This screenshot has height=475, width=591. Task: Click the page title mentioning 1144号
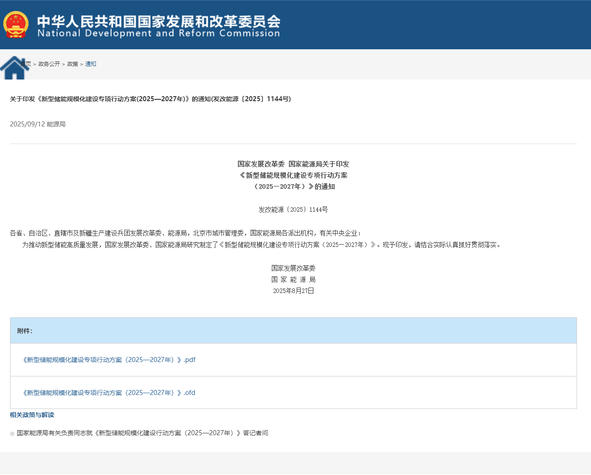pyautogui.click(x=150, y=99)
